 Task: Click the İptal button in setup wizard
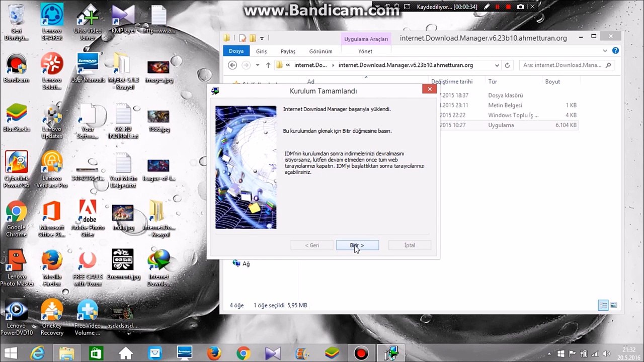click(x=410, y=245)
